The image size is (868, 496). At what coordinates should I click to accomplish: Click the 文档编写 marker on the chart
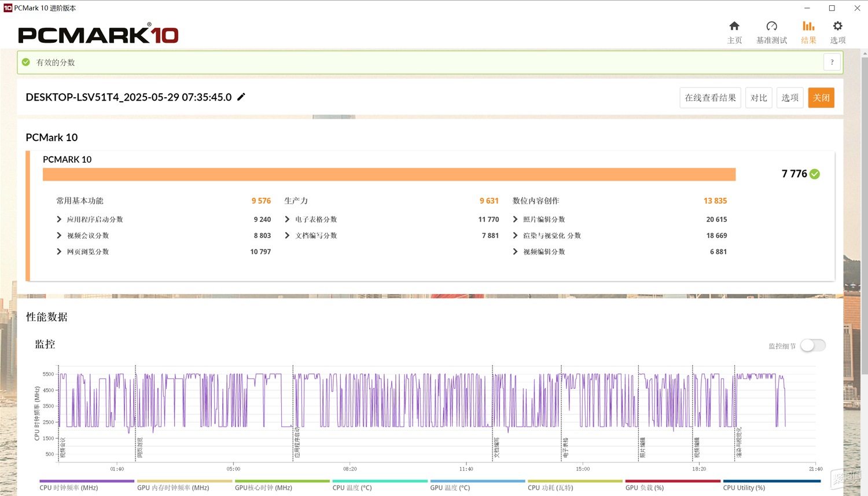point(496,448)
